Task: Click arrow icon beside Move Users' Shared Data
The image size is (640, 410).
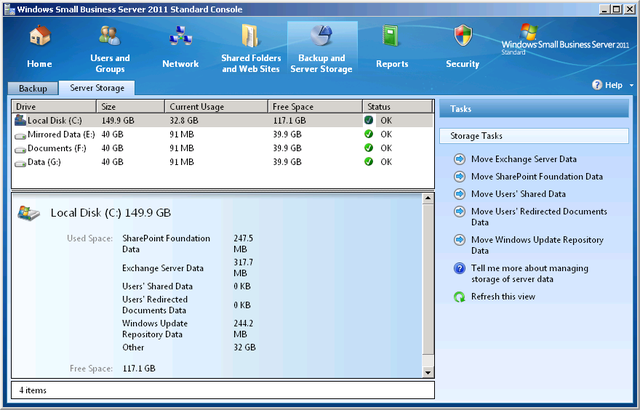Action: [x=460, y=194]
